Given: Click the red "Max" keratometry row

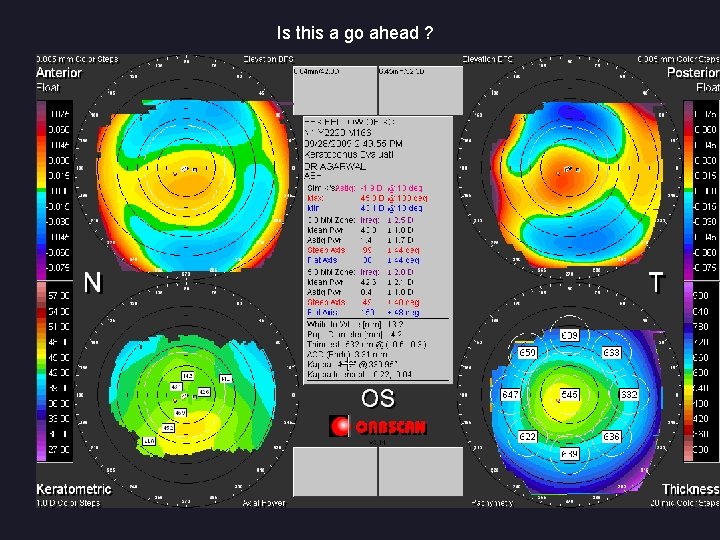Looking at the screenshot, I should tap(367, 198).
